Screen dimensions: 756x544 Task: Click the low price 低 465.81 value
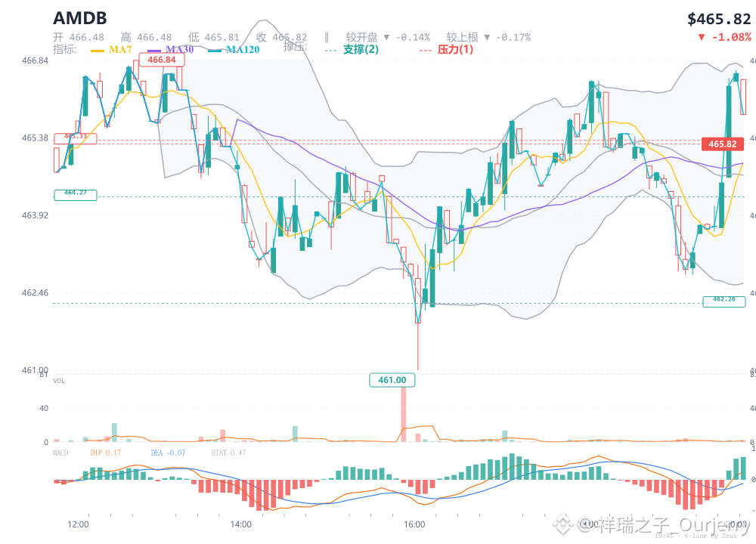(x=214, y=37)
